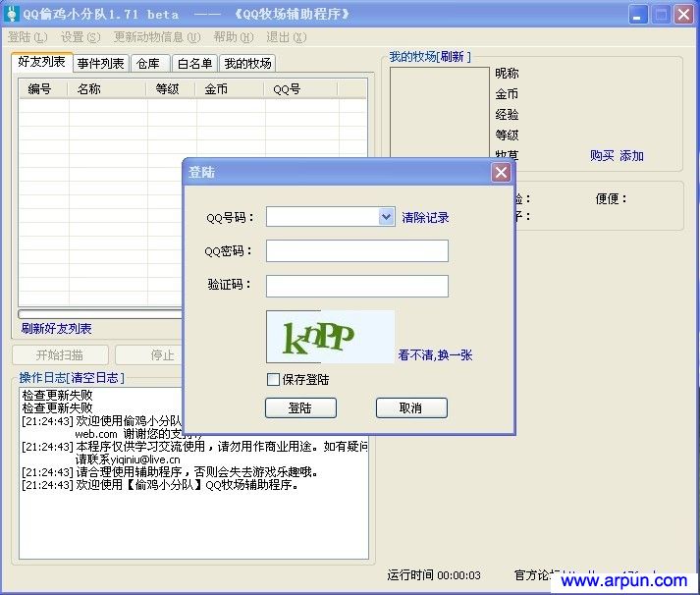
Task: Switch to the 我的牧场 tab
Action: (247, 64)
